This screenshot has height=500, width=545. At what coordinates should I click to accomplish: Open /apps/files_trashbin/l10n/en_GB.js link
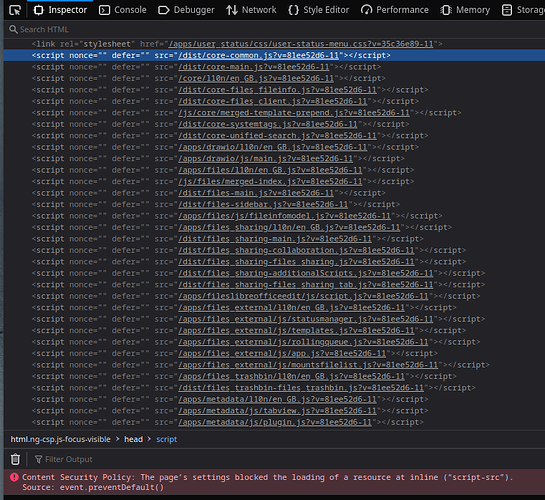click(x=292, y=376)
